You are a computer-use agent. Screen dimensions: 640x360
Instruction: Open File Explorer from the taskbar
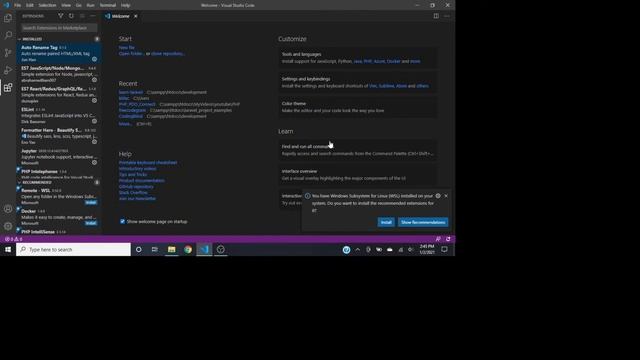click(x=171, y=249)
